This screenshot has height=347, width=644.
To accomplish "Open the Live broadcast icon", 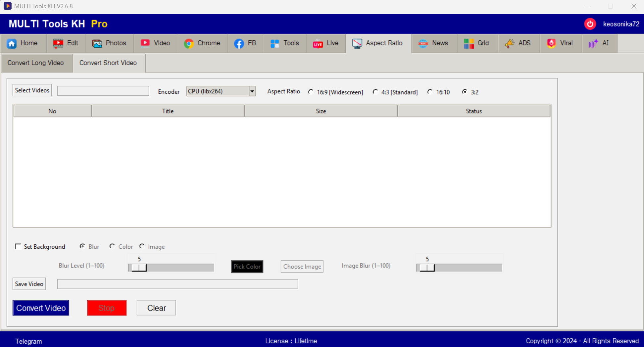I will (x=318, y=43).
